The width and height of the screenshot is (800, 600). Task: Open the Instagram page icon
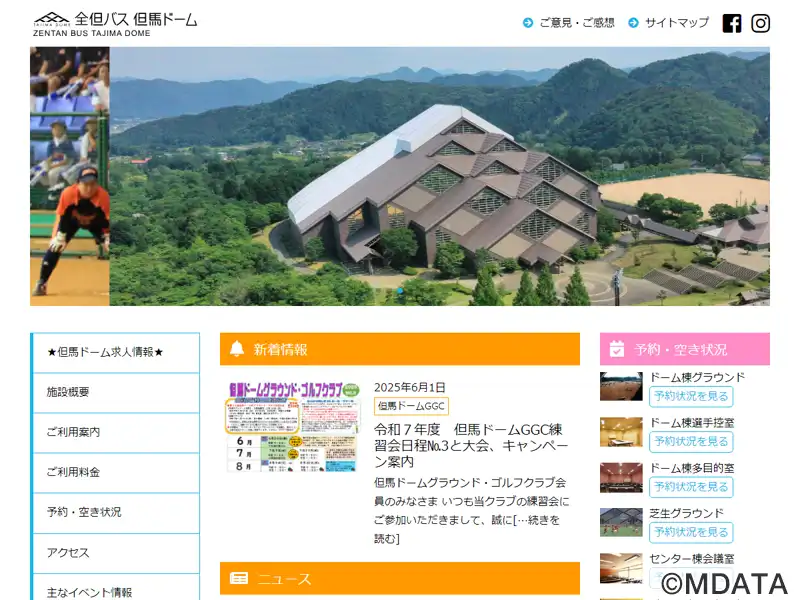coord(760,23)
